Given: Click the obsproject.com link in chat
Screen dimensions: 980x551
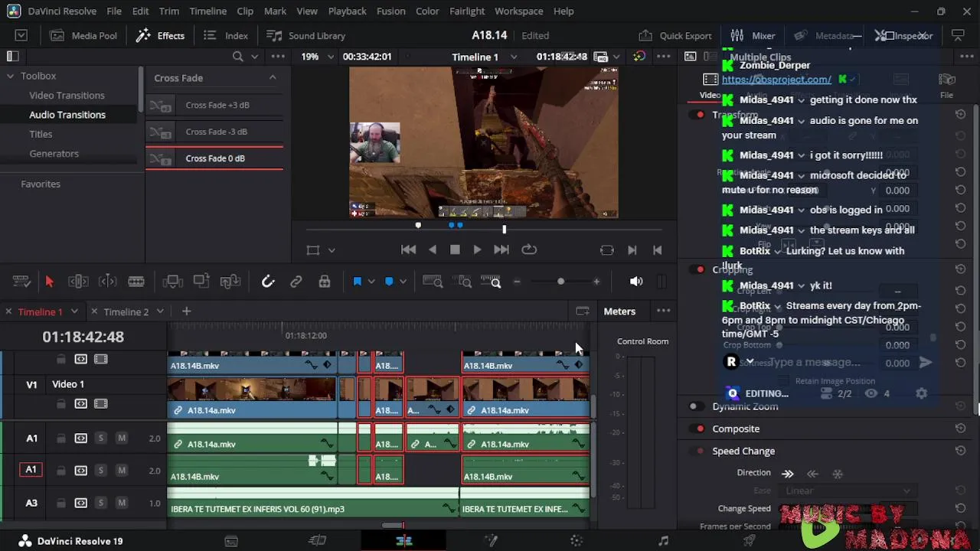Looking at the screenshot, I should tap(776, 80).
